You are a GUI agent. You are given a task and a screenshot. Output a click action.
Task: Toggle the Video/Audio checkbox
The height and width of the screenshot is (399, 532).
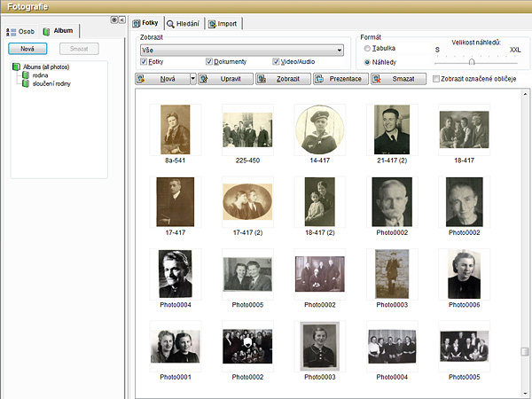(276, 62)
